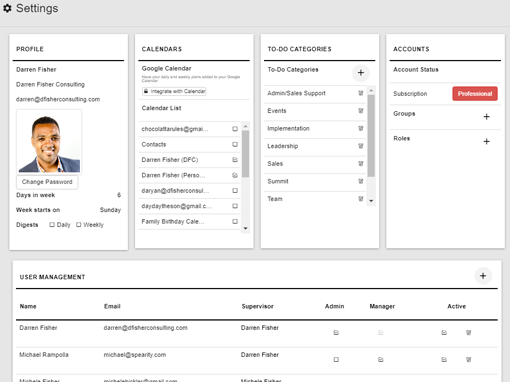Click the Days in week value 6

(x=119, y=195)
